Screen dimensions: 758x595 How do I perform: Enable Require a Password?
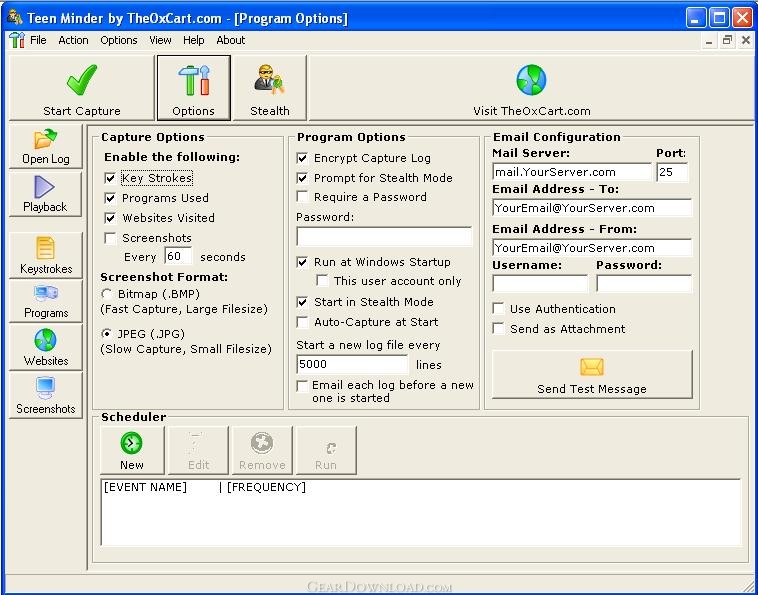303,197
